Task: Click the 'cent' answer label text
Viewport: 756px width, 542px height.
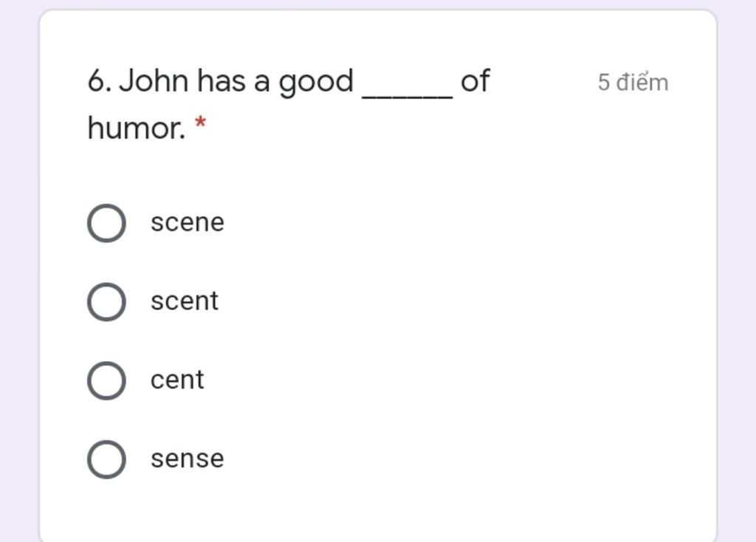Action: [177, 380]
